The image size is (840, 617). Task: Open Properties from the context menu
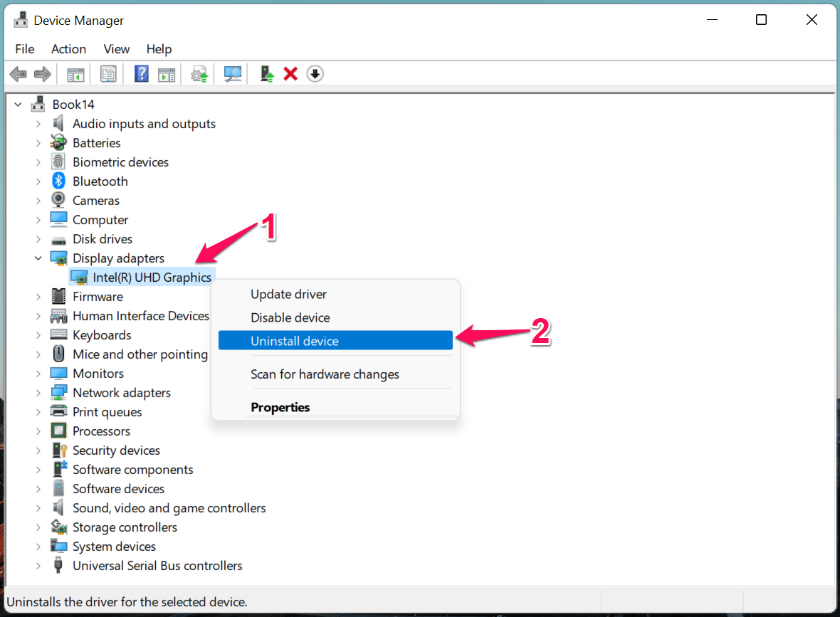click(x=280, y=406)
